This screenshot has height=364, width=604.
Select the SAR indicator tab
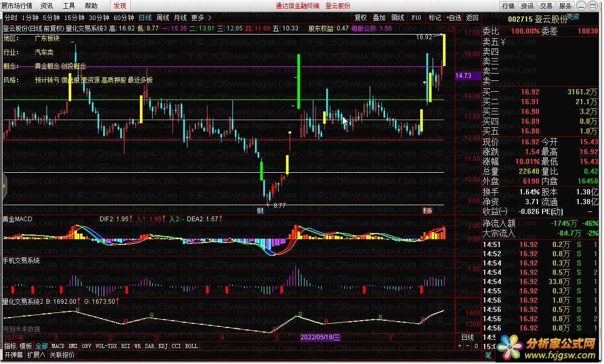(x=150, y=346)
